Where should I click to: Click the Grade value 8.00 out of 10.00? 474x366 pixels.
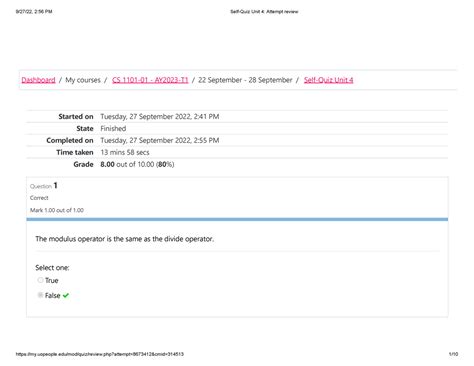(137, 164)
